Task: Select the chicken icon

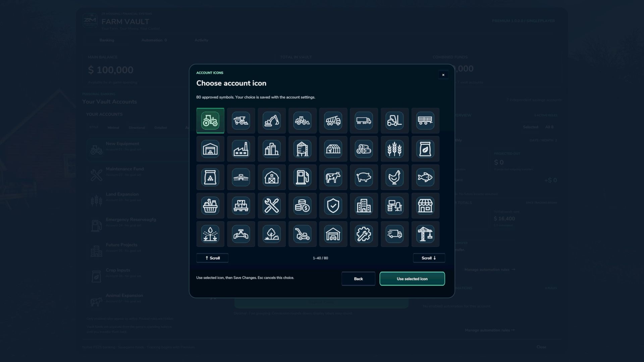Action: (x=394, y=177)
